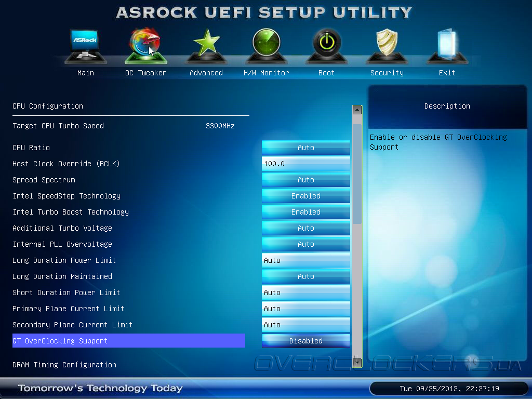Toggle Intel Turbo Boost Technology Enabled setting
The image size is (532, 399).
305,212
